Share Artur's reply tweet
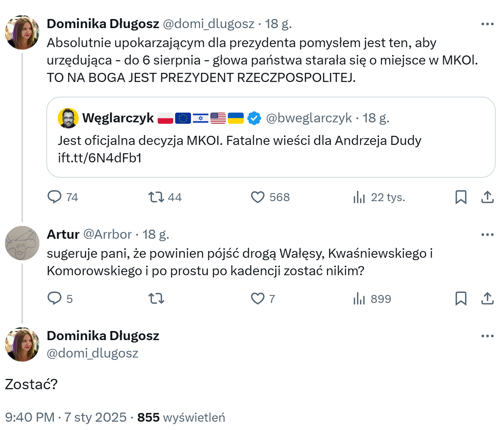This screenshot has width=504, height=430. pyautogui.click(x=487, y=298)
